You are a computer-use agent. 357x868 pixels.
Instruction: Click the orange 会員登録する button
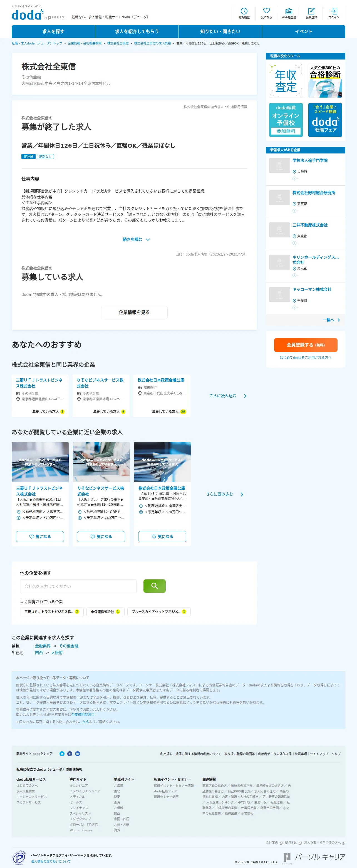[x=305, y=345]
